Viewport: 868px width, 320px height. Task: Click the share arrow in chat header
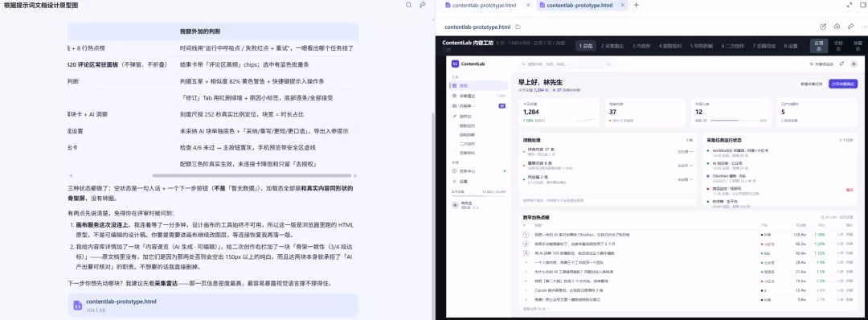click(x=423, y=5)
